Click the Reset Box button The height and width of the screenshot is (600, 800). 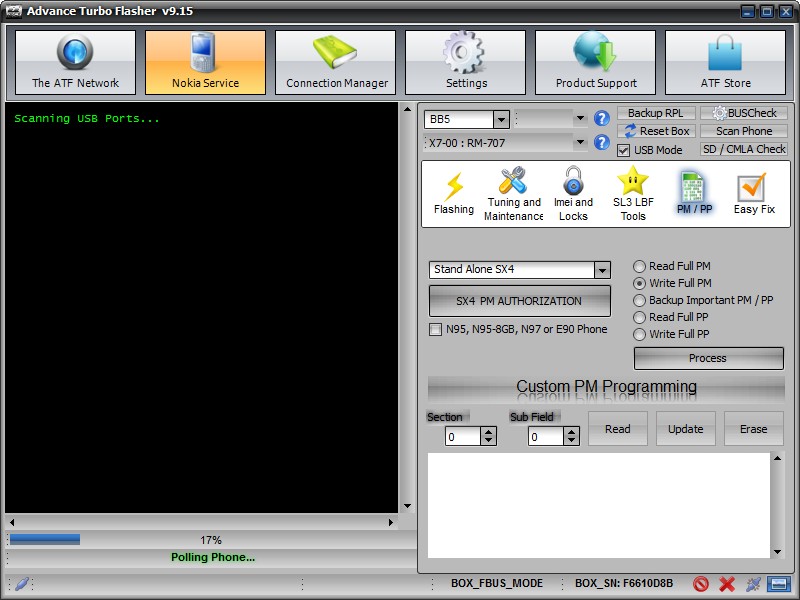657,131
